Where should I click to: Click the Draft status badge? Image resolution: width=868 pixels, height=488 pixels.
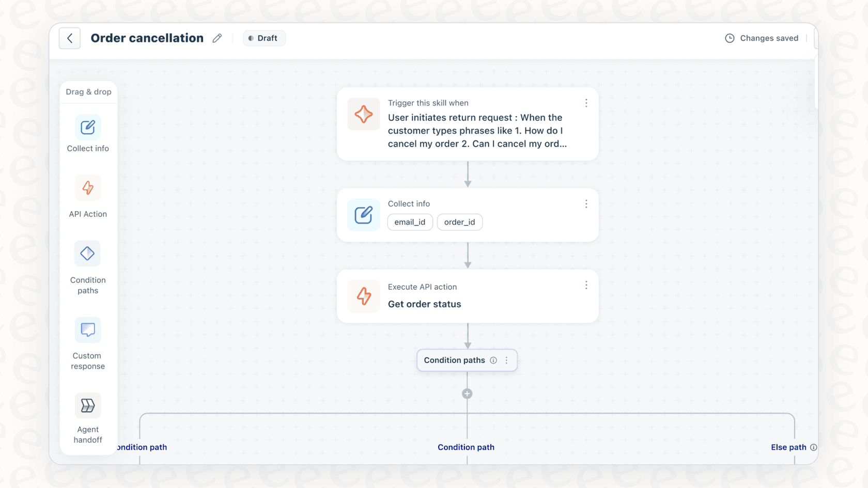[264, 38]
